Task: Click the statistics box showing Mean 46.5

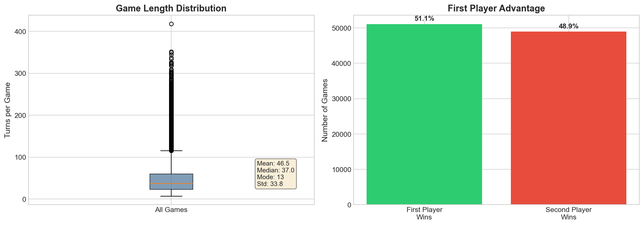Action: (x=276, y=174)
